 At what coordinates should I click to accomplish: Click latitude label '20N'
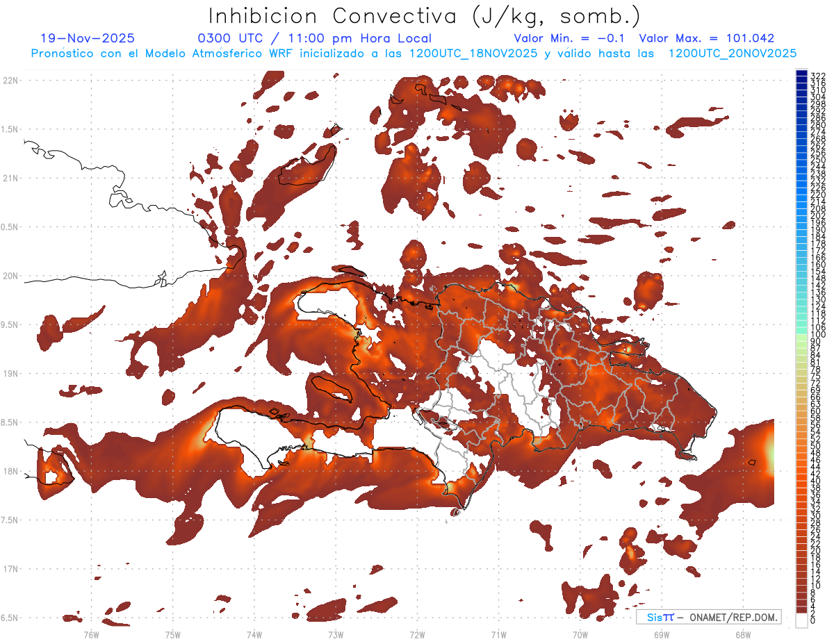(x=10, y=276)
